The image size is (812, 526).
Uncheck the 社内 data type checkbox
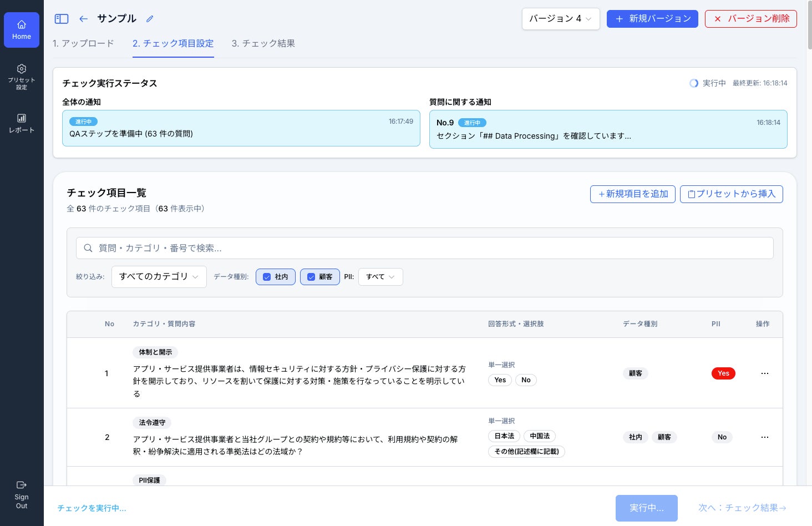267,277
